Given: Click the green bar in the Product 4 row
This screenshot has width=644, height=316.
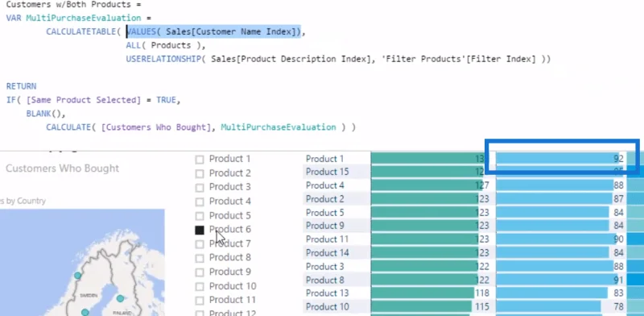Looking at the screenshot, I should tap(426, 185).
